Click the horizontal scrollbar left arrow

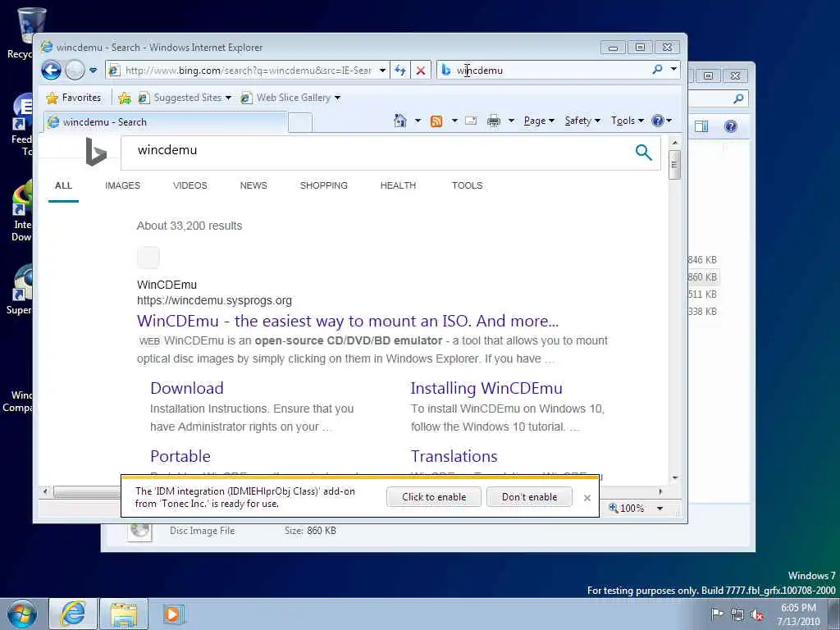pyautogui.click(x=46, y=491)
